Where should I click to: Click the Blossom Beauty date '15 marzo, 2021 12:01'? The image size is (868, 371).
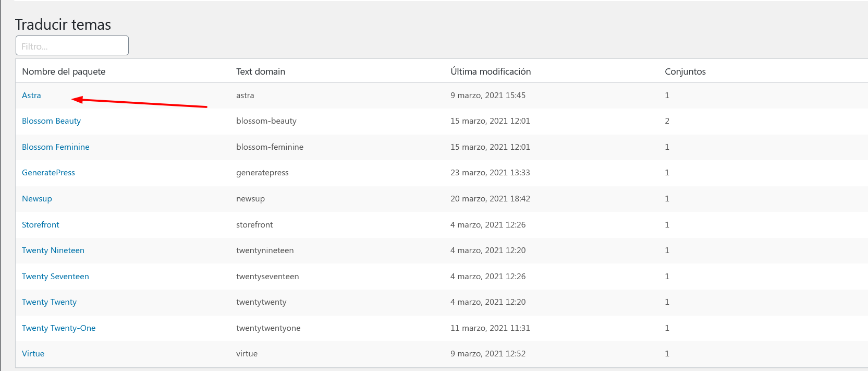[x=490, y=121]
